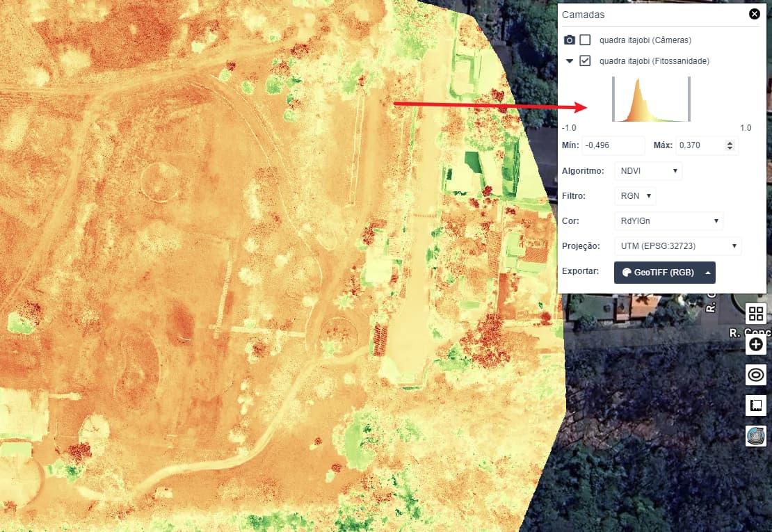Screen dimensions: 772x532
Task: Enable the quadra itajobi (Câmeras) checkbox
Action: point(585,40)
